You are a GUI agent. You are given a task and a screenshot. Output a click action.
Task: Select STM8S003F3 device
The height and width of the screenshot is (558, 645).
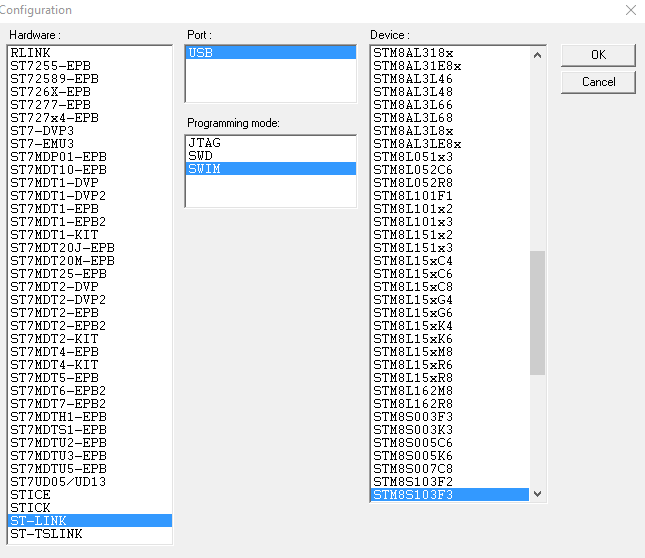450,417
